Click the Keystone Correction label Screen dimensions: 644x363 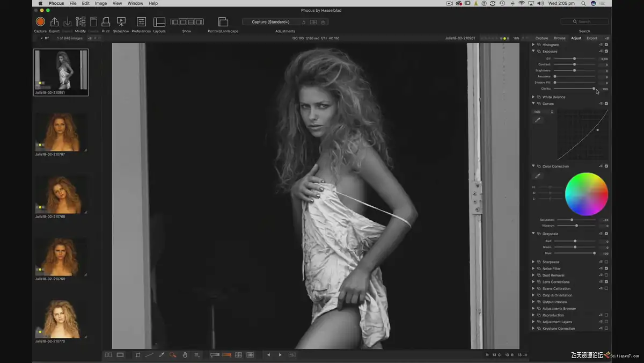point(559,329)
